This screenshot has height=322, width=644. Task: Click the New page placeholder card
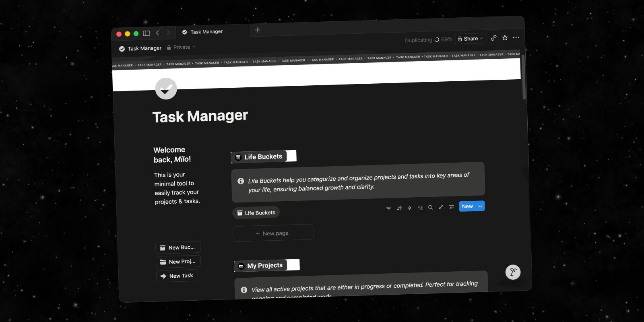(x=273, y=233)
